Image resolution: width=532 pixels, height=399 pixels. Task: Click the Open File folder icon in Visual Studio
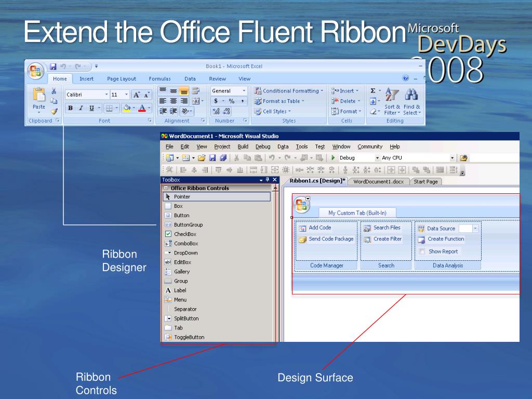coord(202,158)
